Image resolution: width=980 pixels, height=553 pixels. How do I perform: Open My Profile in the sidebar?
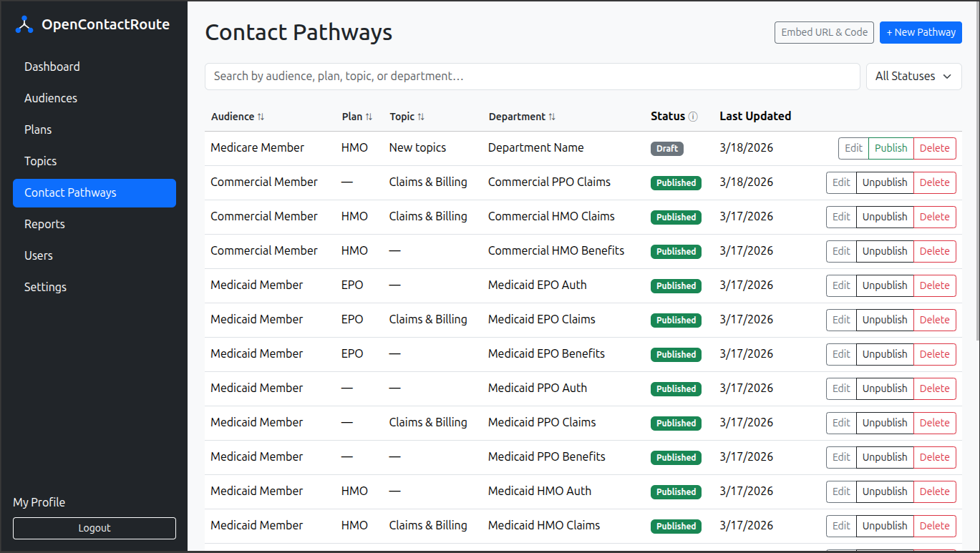tap(39, 502)
